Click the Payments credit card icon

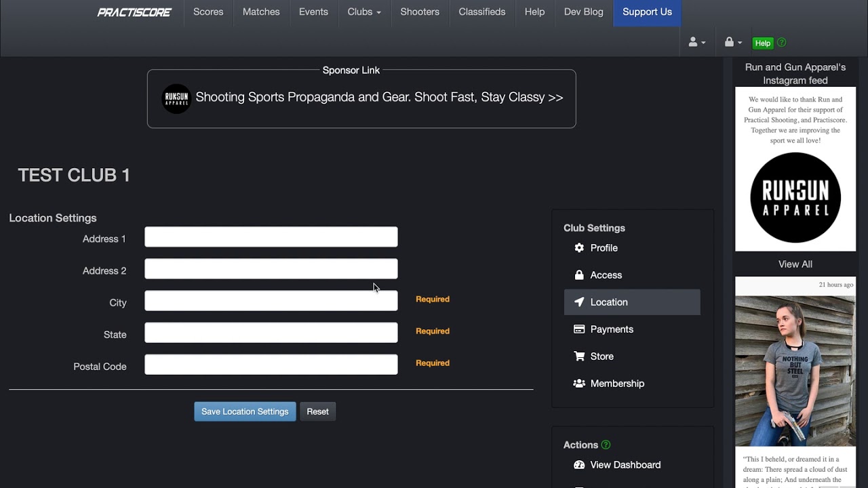tap(579, 329)
